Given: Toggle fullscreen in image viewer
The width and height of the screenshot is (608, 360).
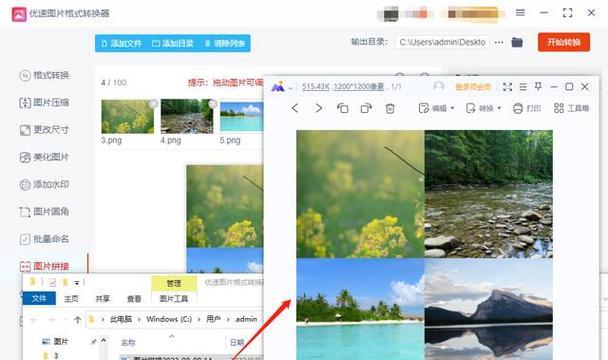Looking at the screenshot, I should (x=507, y=87).
